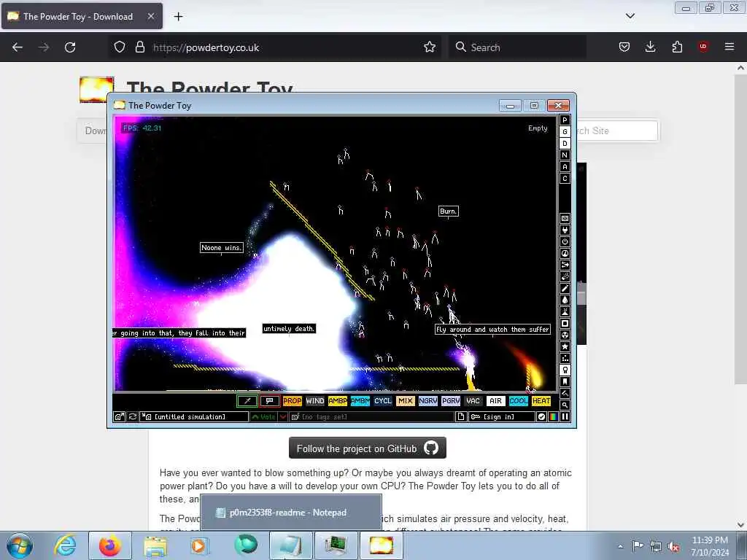747x560 pixels.
Task: Open the Electronics element section (plug icon)
Action: [565, 230]
